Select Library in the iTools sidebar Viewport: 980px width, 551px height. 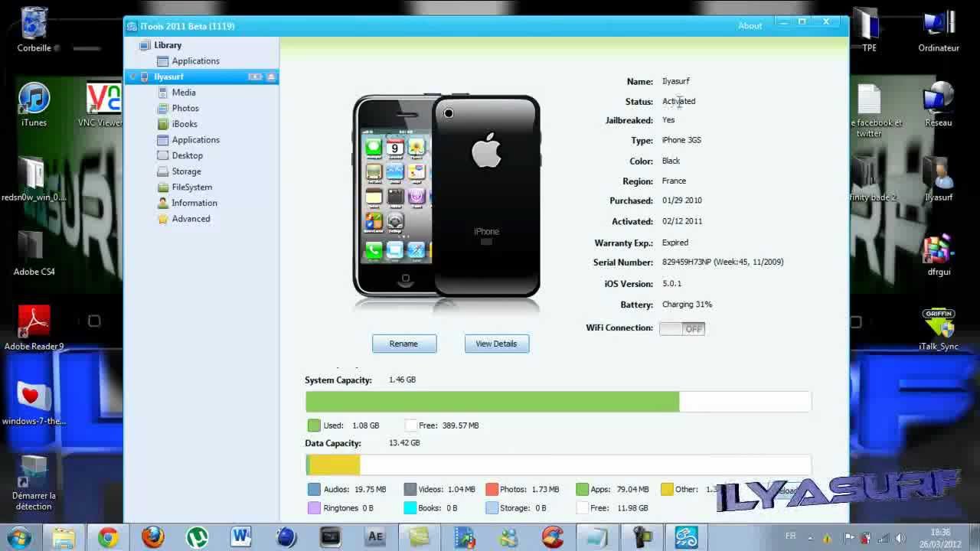[167, 45]
